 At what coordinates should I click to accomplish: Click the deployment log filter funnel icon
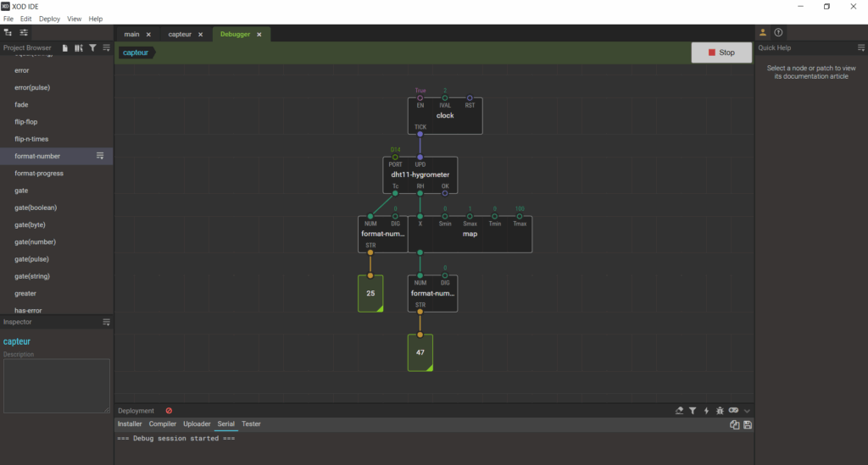693,410
